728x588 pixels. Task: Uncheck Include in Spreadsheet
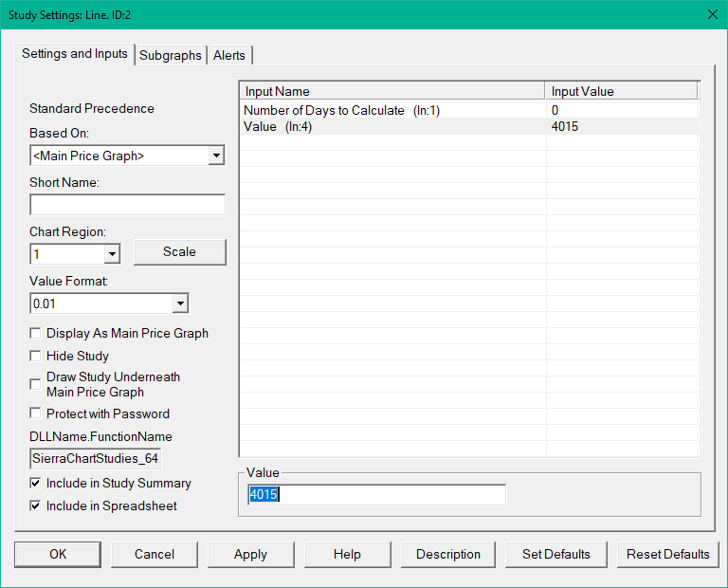pyautogui.click(x=35, y=505)
